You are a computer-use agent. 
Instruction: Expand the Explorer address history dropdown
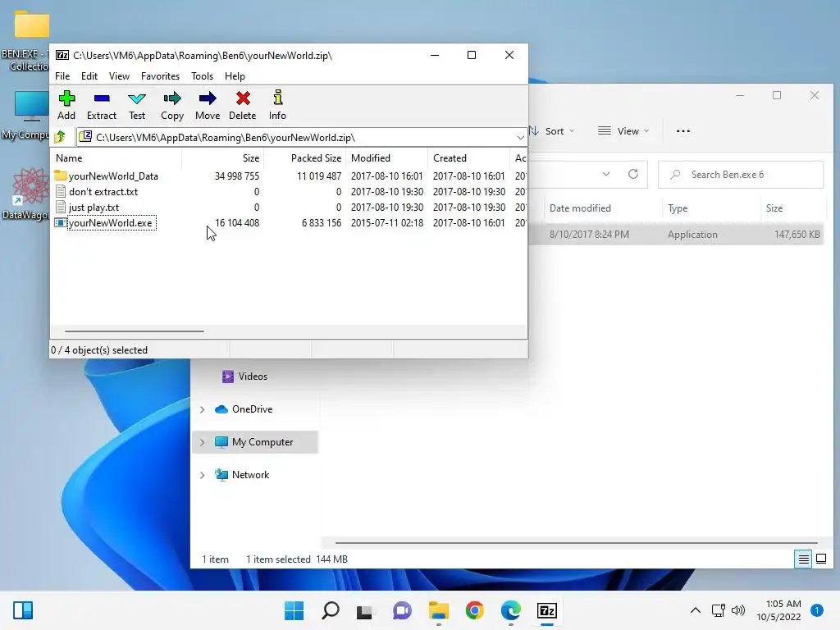pyautogui.click(x=606, y=174)
